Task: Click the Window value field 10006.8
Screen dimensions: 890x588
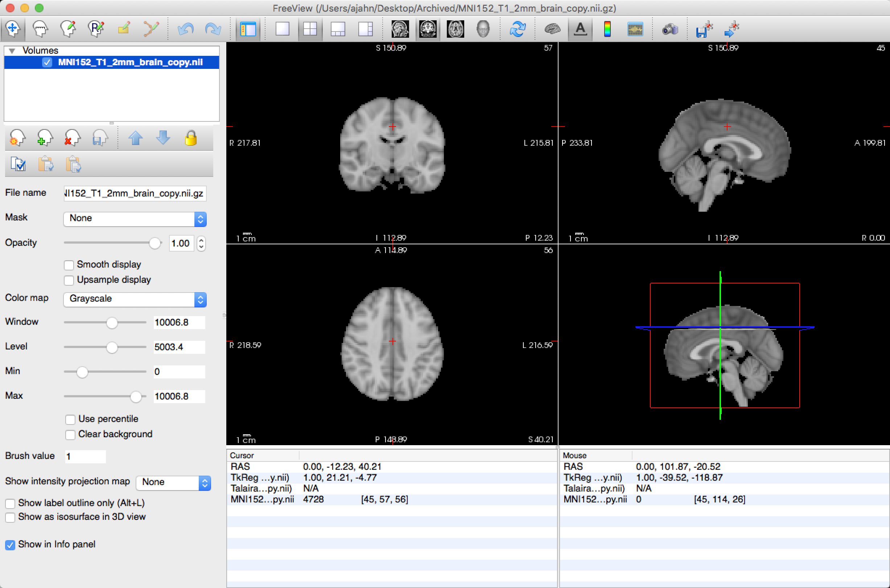Action: [179, 323]
